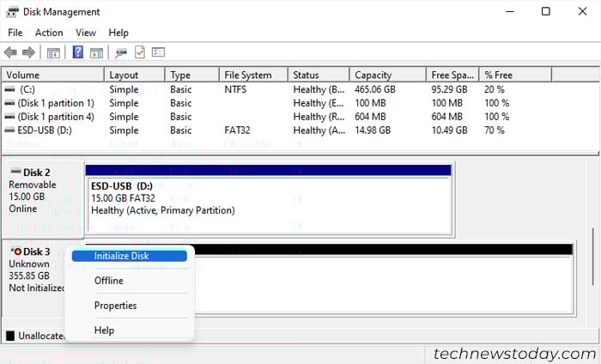Click the black Unallocated legend square
Screen dimensions: 601x364
click(10, 336)
